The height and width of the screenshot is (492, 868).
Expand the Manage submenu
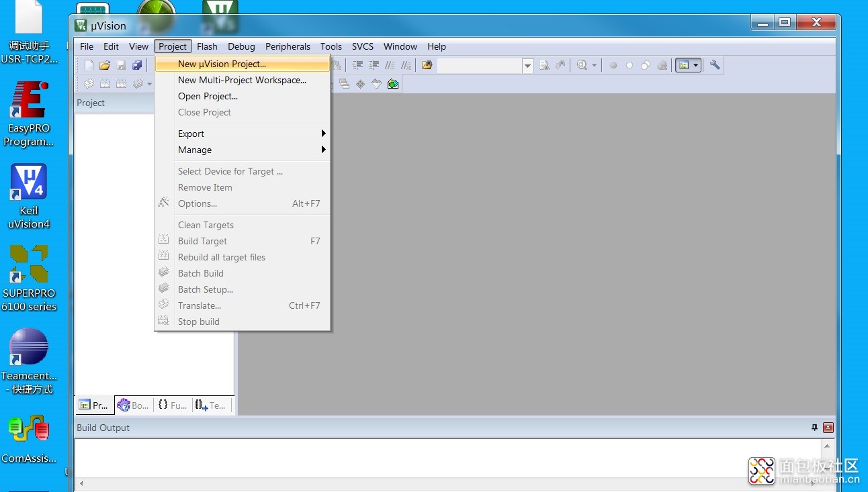pos(251,150)
